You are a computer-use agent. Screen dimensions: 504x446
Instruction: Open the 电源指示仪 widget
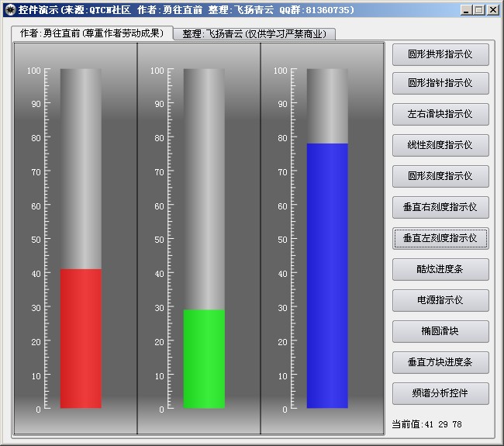click(440, 300)
